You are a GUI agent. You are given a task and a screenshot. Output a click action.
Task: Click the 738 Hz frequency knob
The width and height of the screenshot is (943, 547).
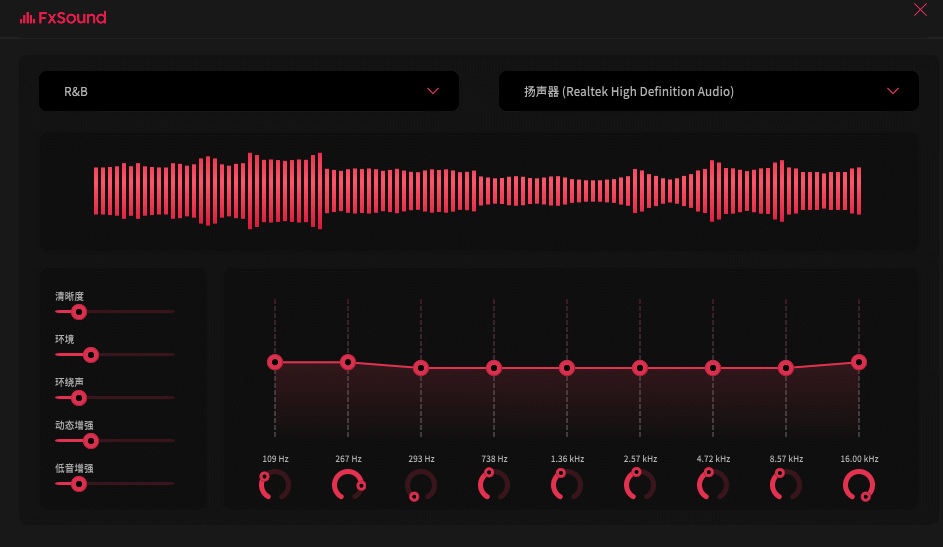494,485
